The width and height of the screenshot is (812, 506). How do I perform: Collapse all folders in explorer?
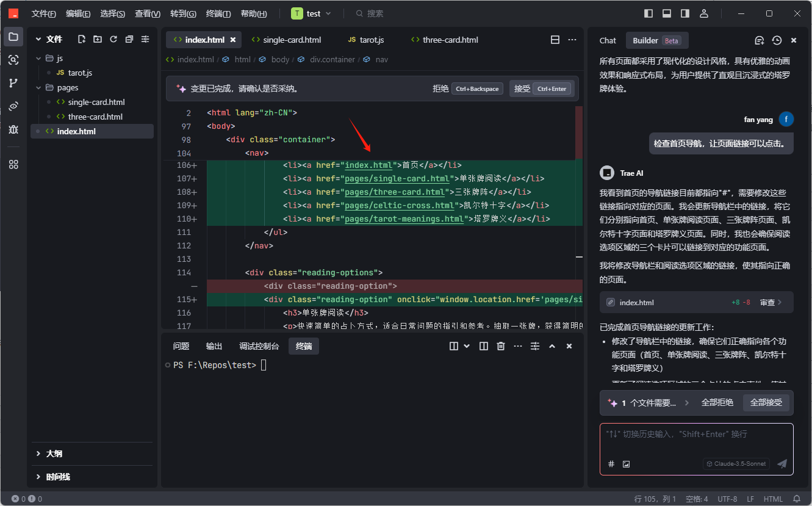coord(129,39)
